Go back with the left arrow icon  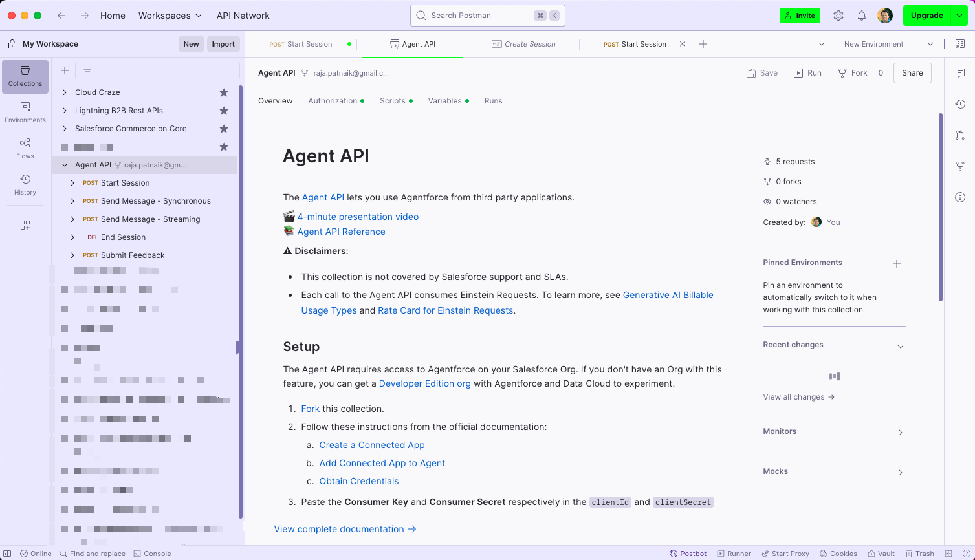tap(61, 16)
